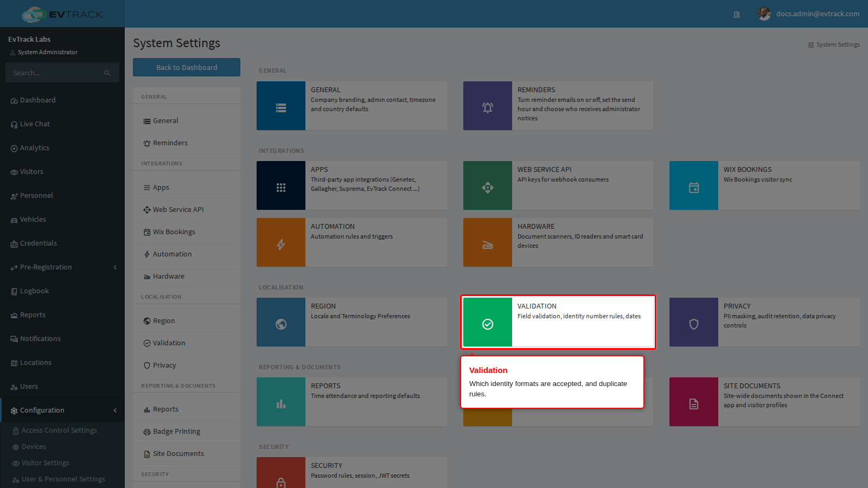This screenshot has height=488, width=868.
Task: Select Site Documents in settings list
Action: (187, 454)
